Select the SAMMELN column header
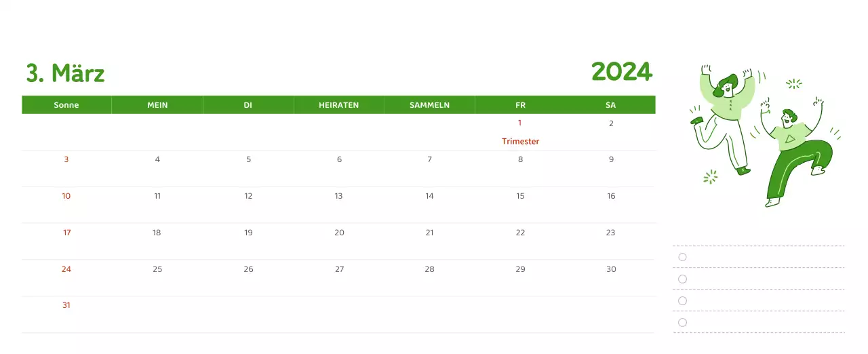 [429, 105]
